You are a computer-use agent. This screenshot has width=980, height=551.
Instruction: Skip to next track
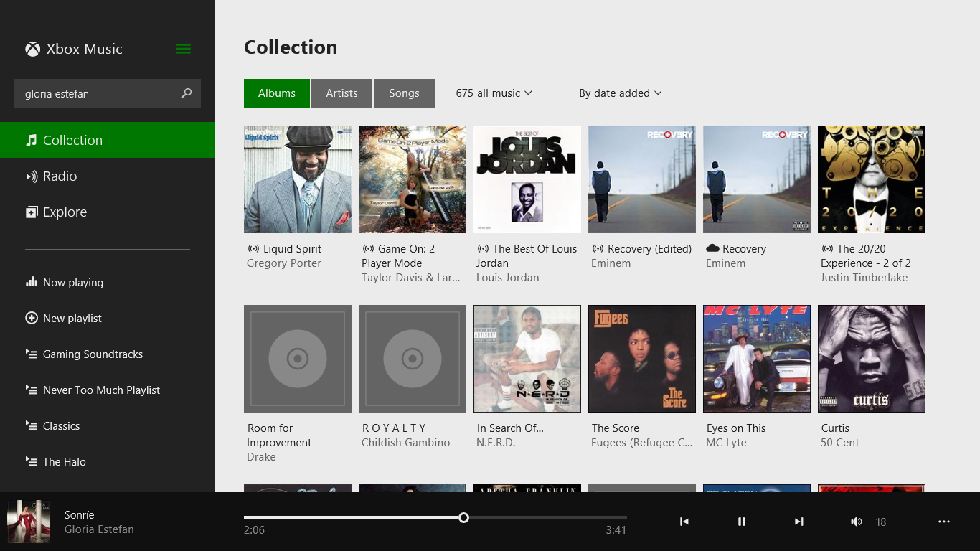coord(798,522)
